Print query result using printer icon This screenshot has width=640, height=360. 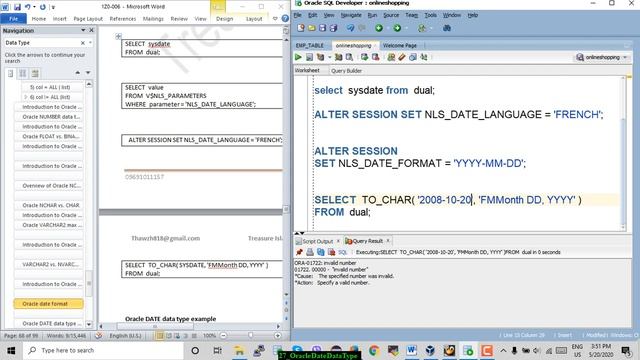coord(310,252)
